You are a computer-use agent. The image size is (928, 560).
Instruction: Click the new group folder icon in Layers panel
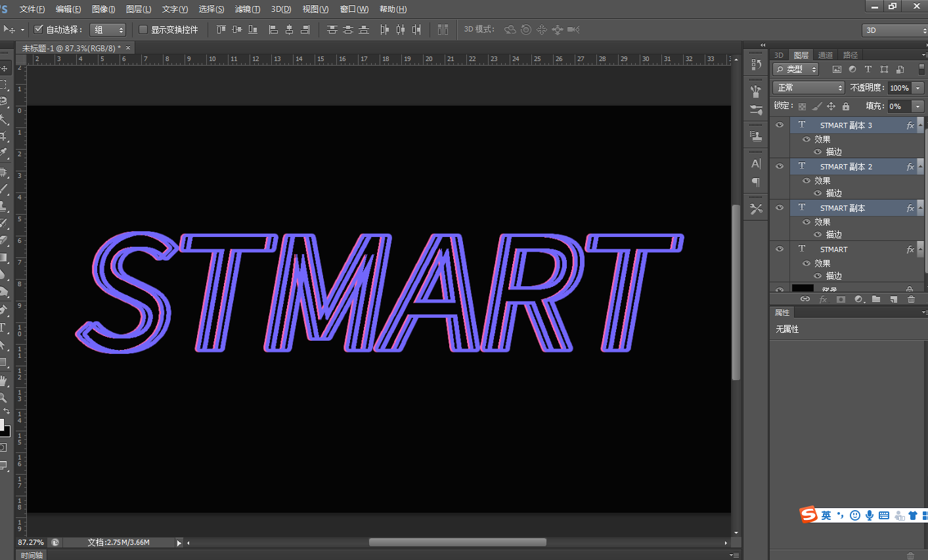tap(876, 299)
